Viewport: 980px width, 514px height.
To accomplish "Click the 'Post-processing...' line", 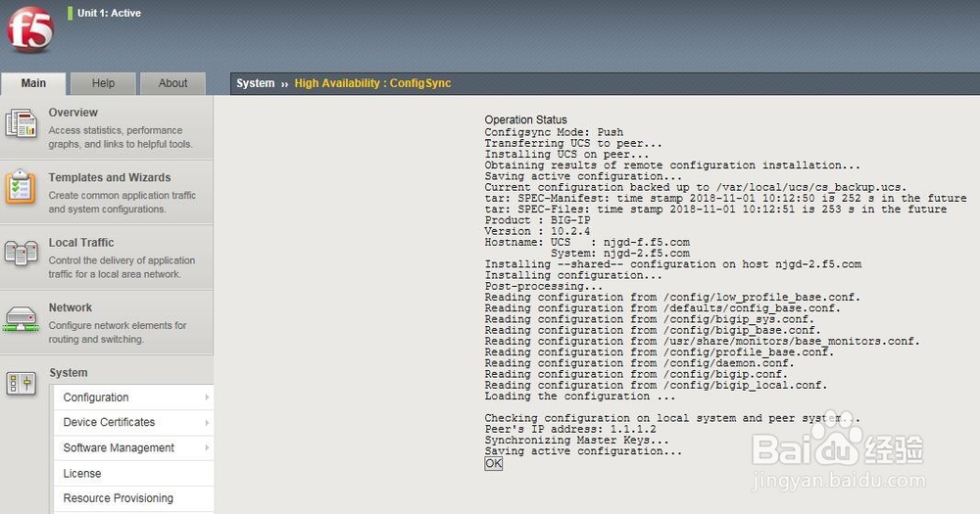I will pyautogui.click(x=543, y=286).
